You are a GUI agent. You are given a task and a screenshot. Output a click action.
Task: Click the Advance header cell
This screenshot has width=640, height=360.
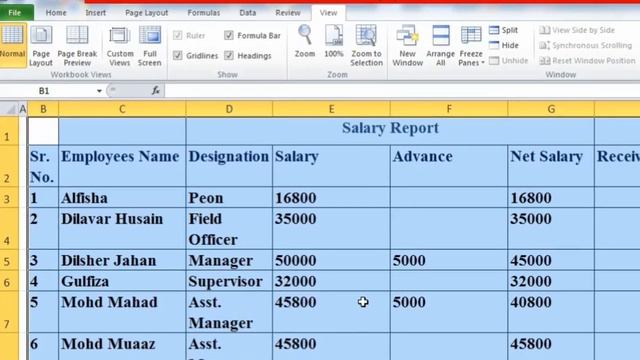pos(449,166)
